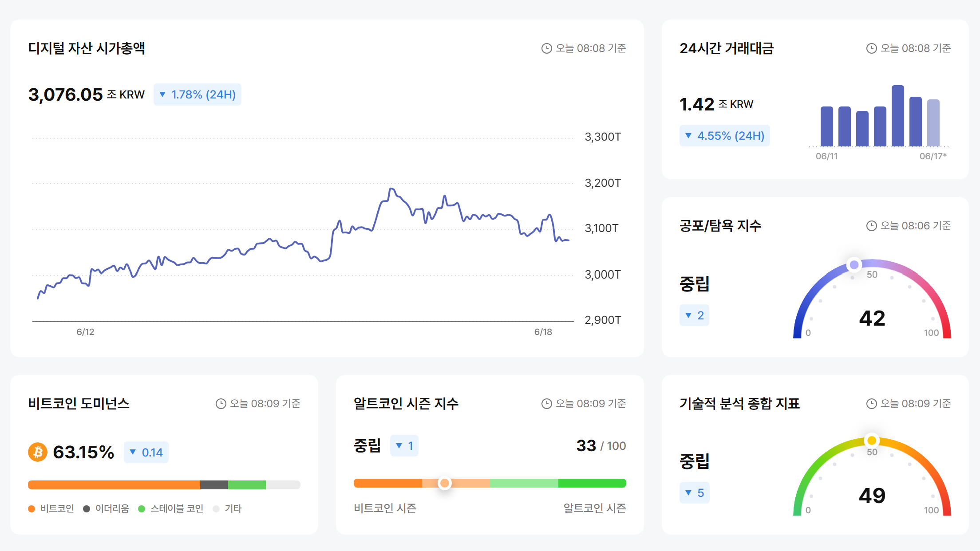Click clock icon in the market cap card
Screen dimensions: 980x551
tap(546, 48)
